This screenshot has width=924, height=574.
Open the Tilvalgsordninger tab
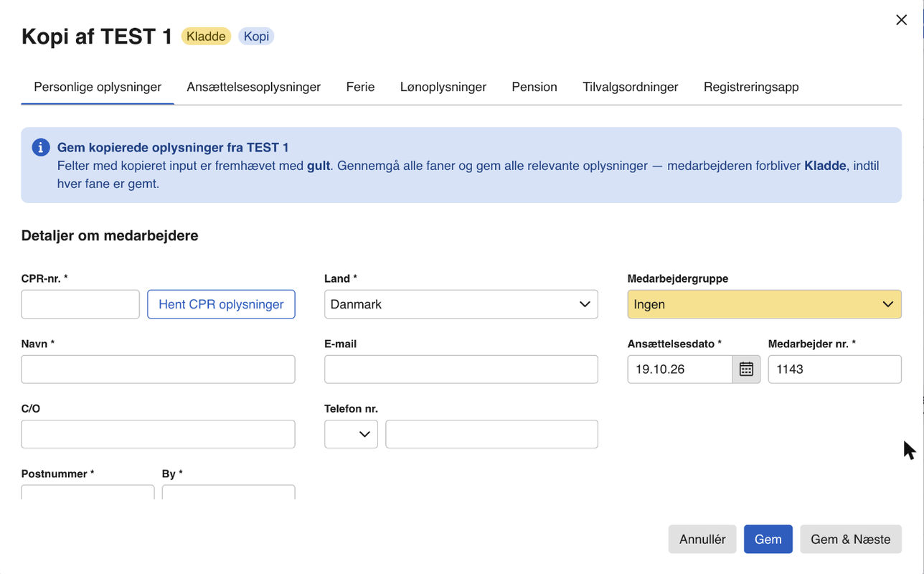click(x=631, y=87)
